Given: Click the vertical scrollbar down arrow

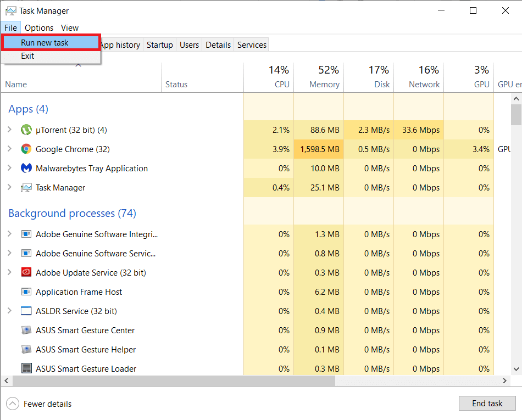Looking at the screenshot, I should click(x=516, y=369).
